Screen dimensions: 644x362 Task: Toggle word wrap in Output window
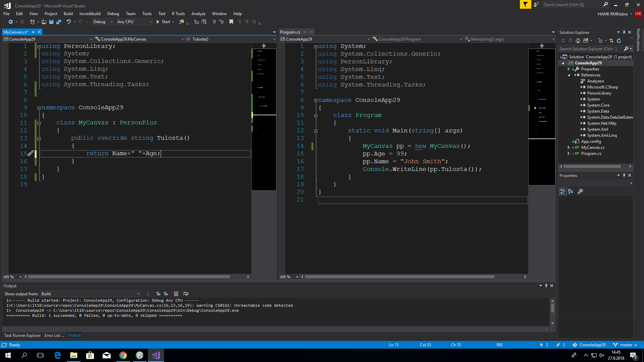[186, 294]
